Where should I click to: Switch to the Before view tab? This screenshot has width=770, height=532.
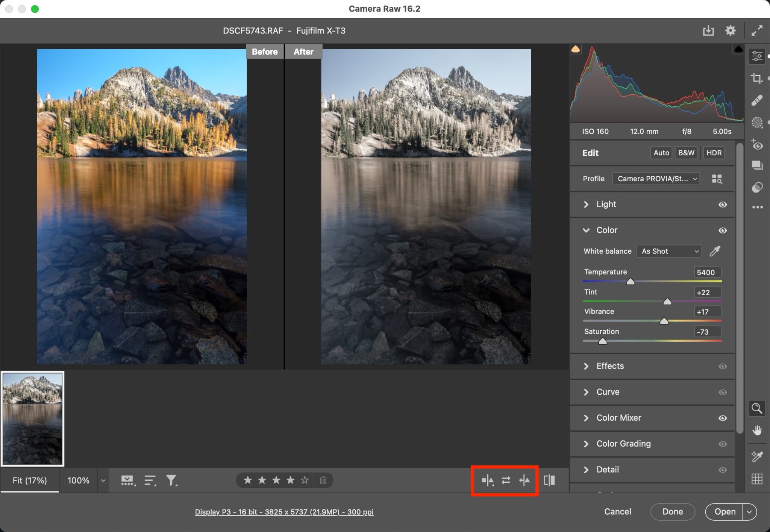point(264,52)
